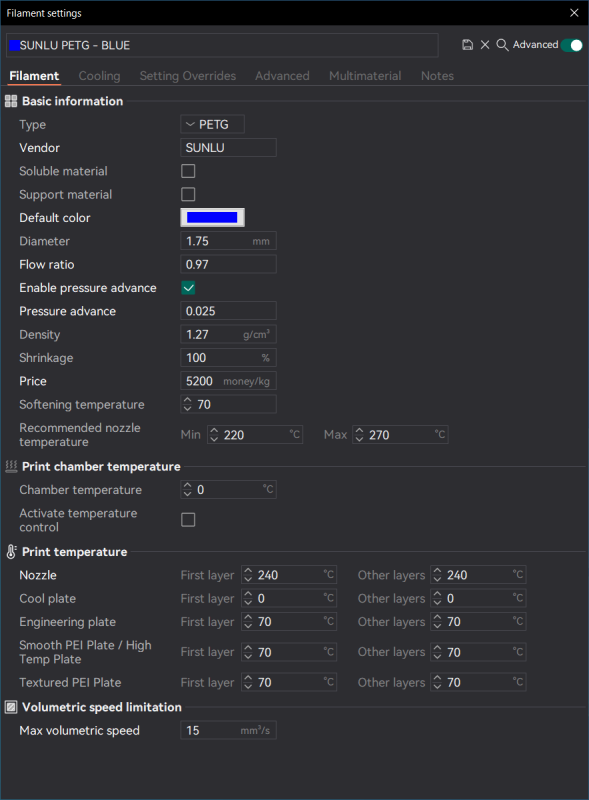Viewport: 589px width, 800px height.
Task: Adjust Smooth PEI Plate Other layers spinner
Action: 437,652
